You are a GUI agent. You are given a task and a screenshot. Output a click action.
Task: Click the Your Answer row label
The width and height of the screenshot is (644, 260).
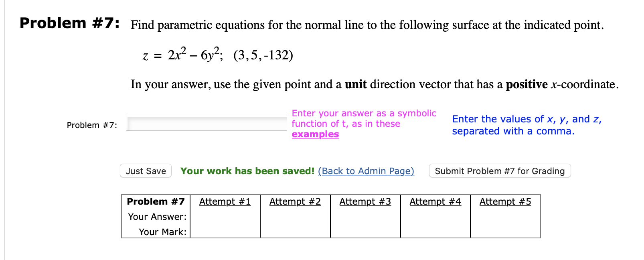pos(157,217)
